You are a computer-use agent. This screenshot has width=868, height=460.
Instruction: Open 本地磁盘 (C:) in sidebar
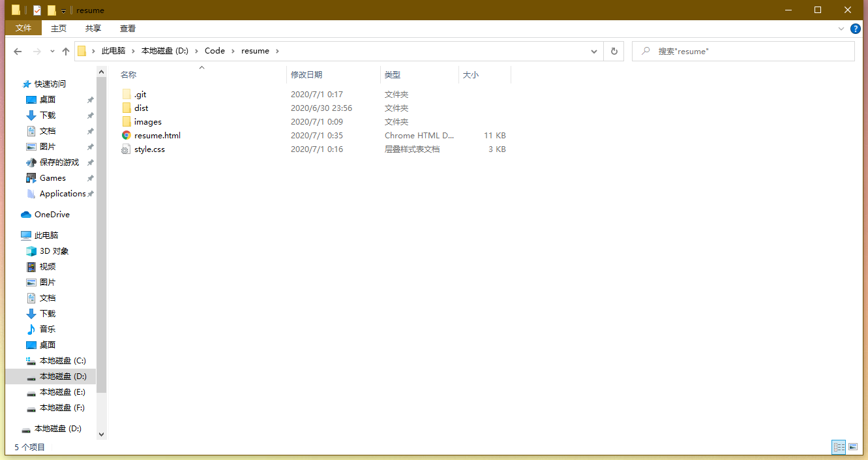tap(62, 361)
